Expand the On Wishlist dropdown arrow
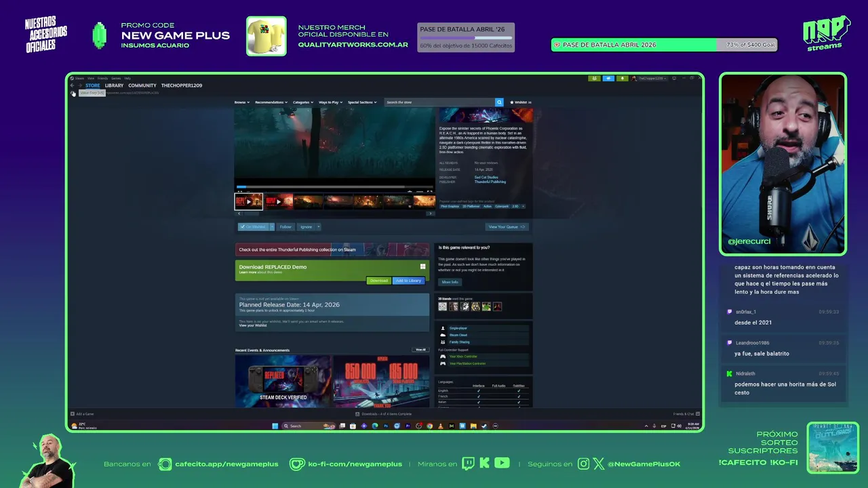Image resolution: width=868 pixels, height=488 pixels. tap(272, 227)
